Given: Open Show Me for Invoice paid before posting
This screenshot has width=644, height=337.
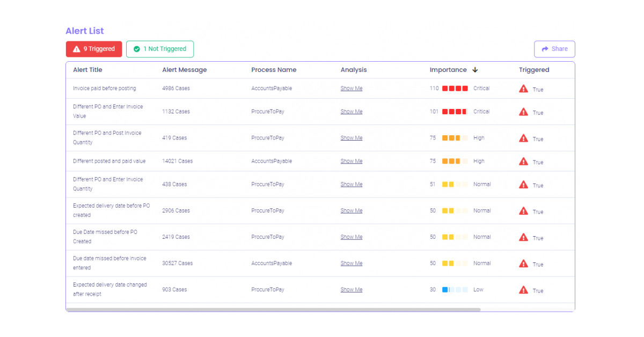Looking at the screenshot, I should [352, 88].
